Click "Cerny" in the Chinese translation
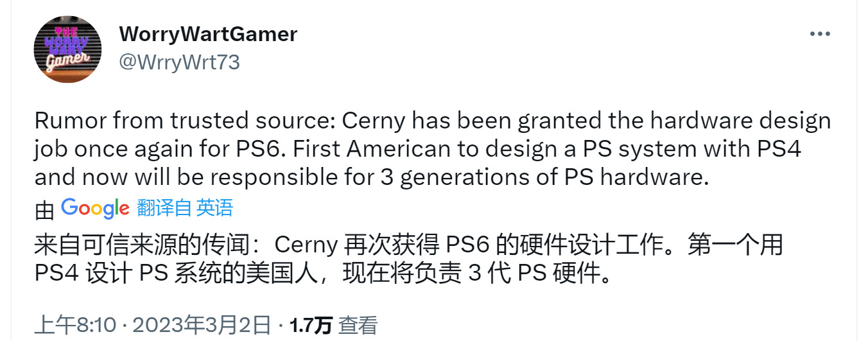868x341 pixels. [x=306, y=245]
